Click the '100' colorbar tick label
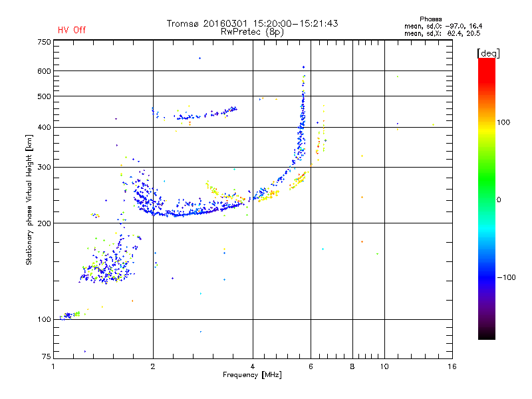 [503, 122]
